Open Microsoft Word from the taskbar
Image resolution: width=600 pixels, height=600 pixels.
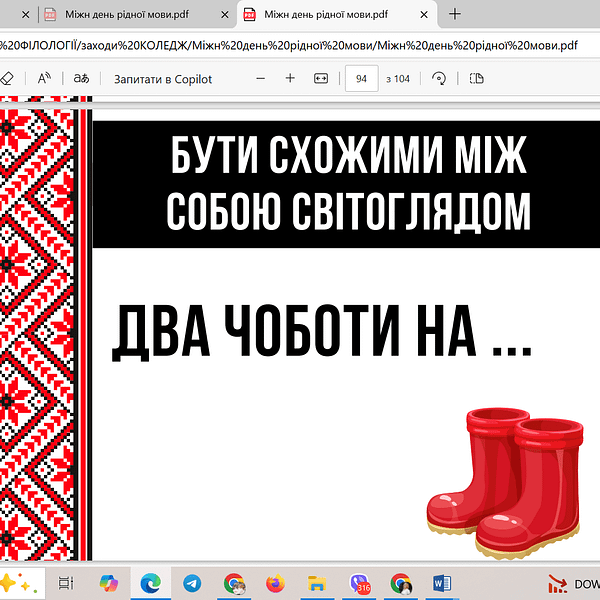coord(442,582)
